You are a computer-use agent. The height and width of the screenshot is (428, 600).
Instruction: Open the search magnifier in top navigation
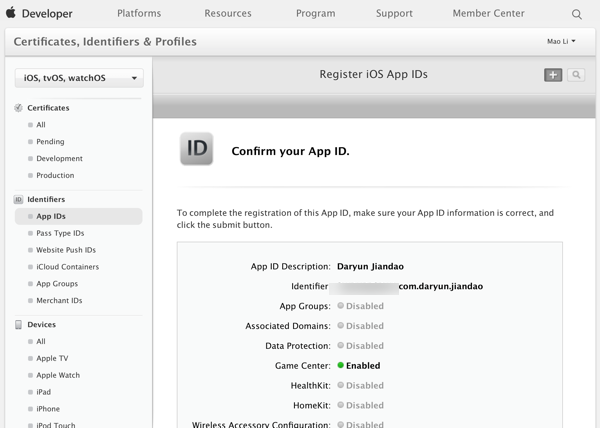[x=577, y=15]
